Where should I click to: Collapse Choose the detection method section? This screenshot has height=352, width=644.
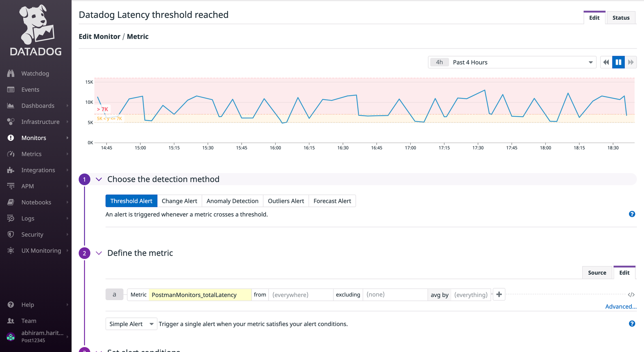pos(99,179)
